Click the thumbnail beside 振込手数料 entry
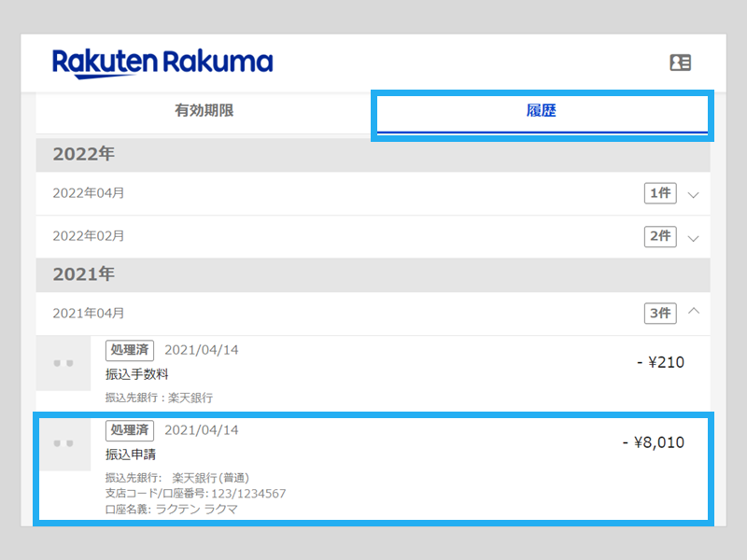Screen dimensions: 747x560 click(x=63, y=363)
